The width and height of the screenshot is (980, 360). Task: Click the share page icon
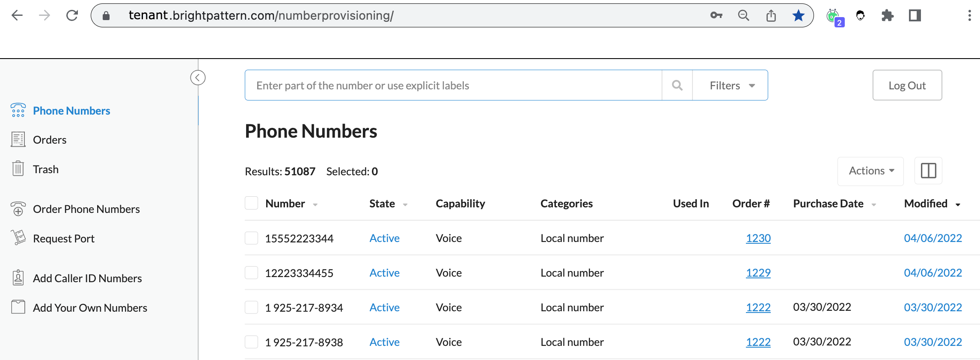click(771, 15)
